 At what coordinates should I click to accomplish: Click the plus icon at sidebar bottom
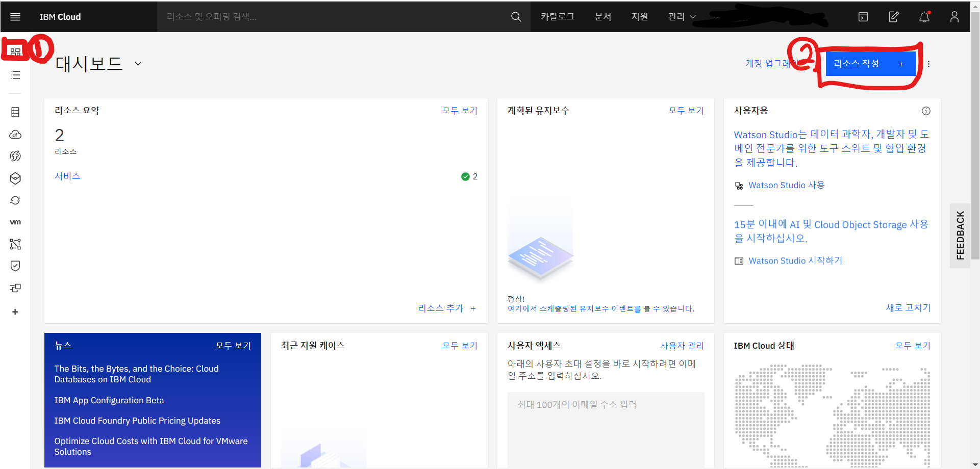pyautogui.click(x=15, y=311)
